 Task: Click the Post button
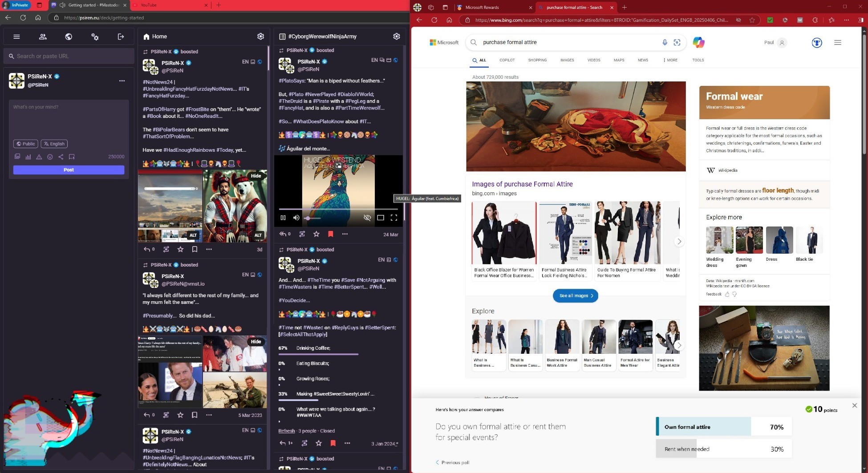pos(69,170)
